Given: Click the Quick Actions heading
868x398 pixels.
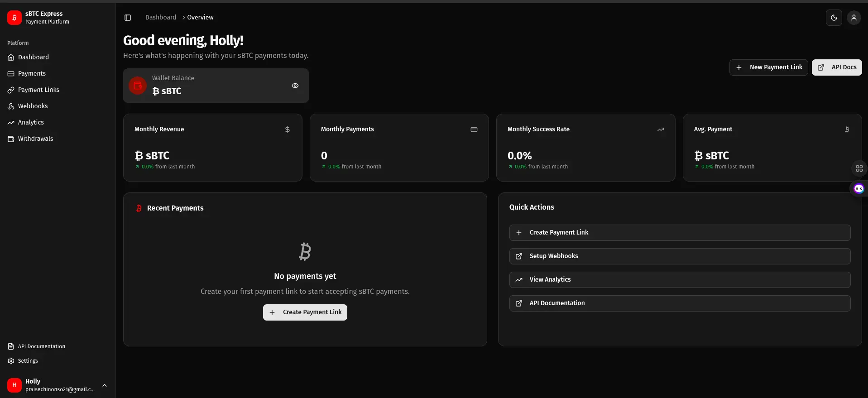Looking at the screenshot, I should pos(532,207).
